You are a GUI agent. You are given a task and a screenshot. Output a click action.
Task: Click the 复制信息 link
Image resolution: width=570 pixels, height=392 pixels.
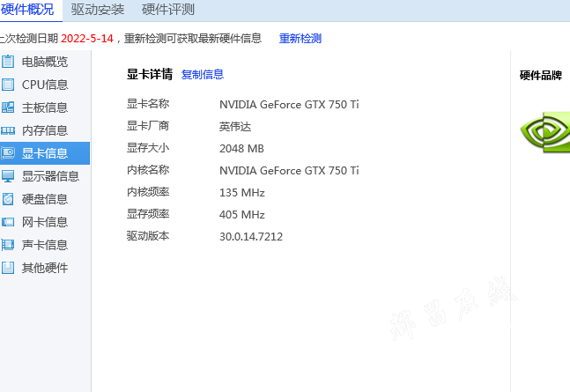pos(203,74)
